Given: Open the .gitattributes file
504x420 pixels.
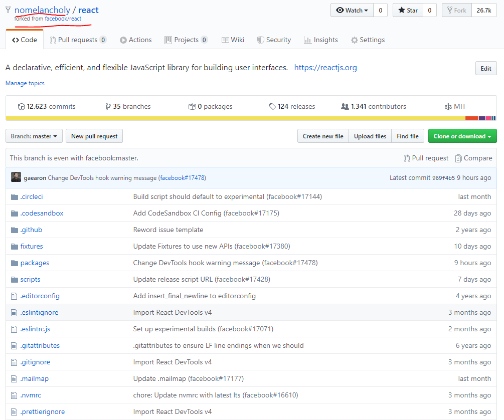Looking at the screenshot, I should (x=40, y=346).
